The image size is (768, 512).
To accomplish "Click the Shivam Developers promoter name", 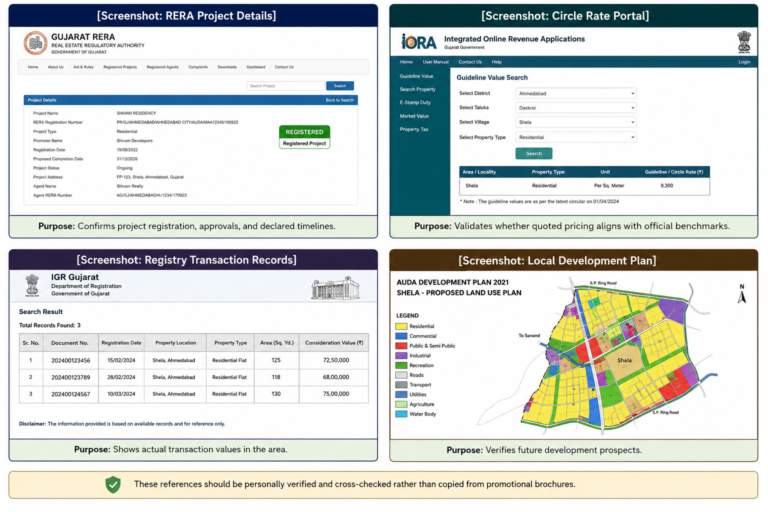I will pyautogui.click(x=135, y=141).
